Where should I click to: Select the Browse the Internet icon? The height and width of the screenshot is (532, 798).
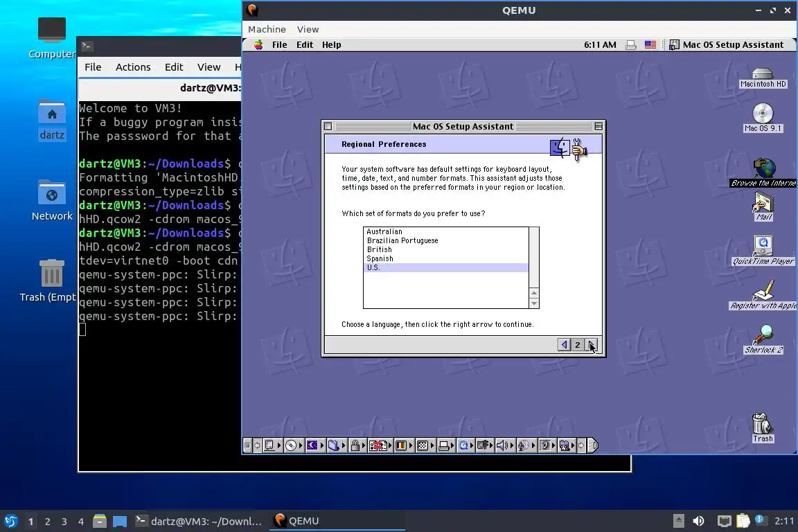(x=763, y=172)
